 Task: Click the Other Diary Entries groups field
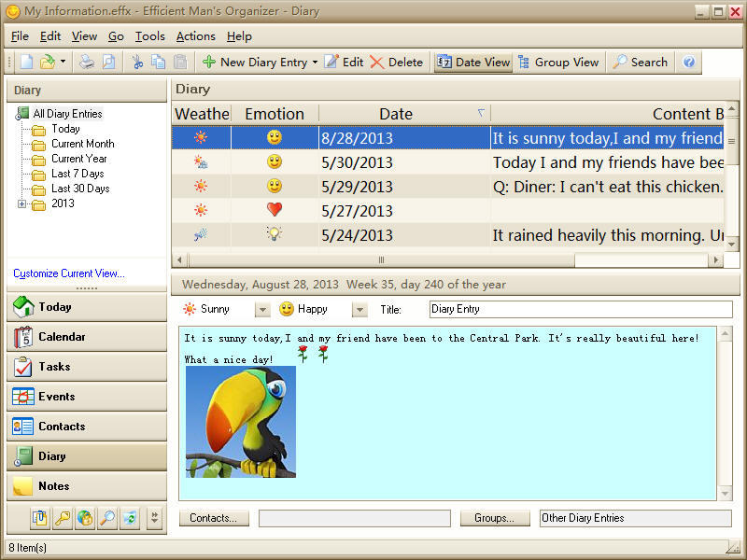pyautogui.click(x=636, y=518)
